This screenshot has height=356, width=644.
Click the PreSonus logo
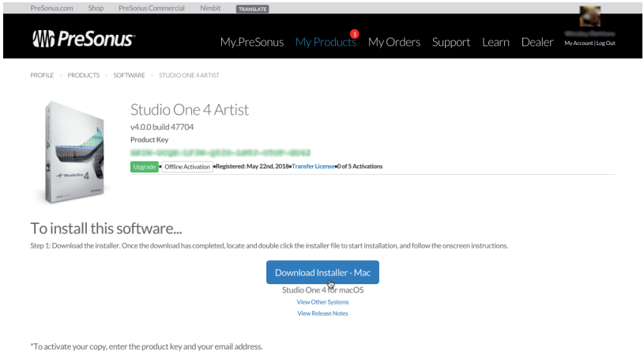[84, 39]
